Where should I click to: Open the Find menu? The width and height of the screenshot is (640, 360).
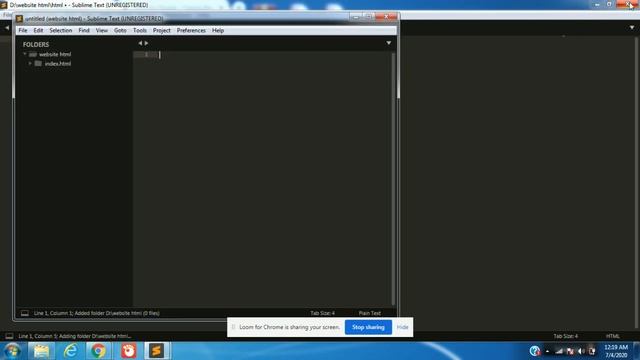point(84,31)
